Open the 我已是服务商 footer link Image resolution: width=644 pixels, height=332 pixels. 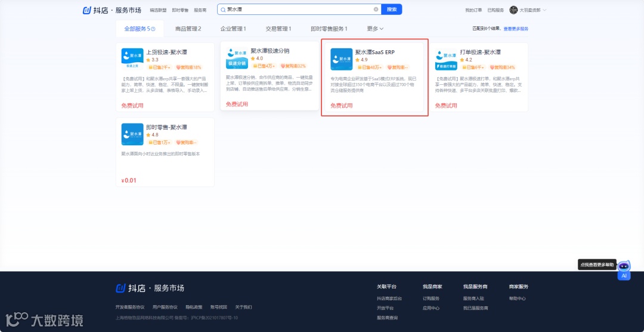[x=476, y=308]
